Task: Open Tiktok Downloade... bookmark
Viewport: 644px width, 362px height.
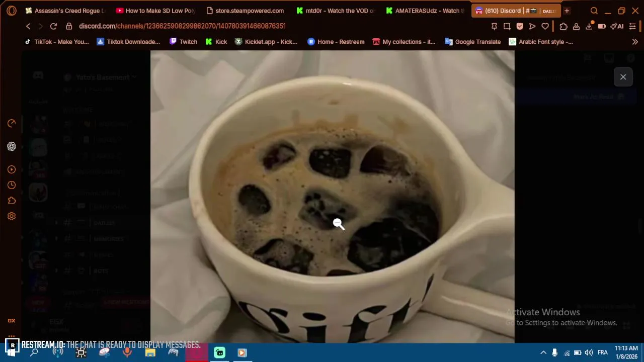Action: pos(128,42)
